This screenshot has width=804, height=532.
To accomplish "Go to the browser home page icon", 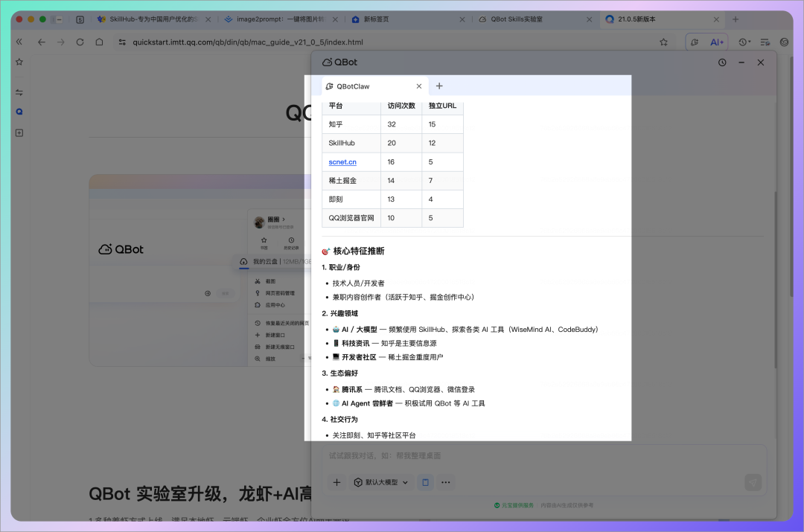I will tap(99, 42).
